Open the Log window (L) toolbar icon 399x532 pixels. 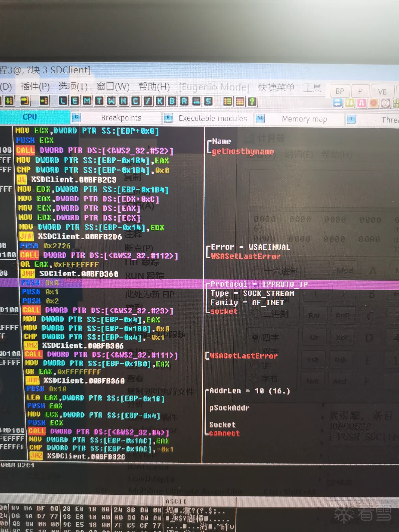pos(63,100)
